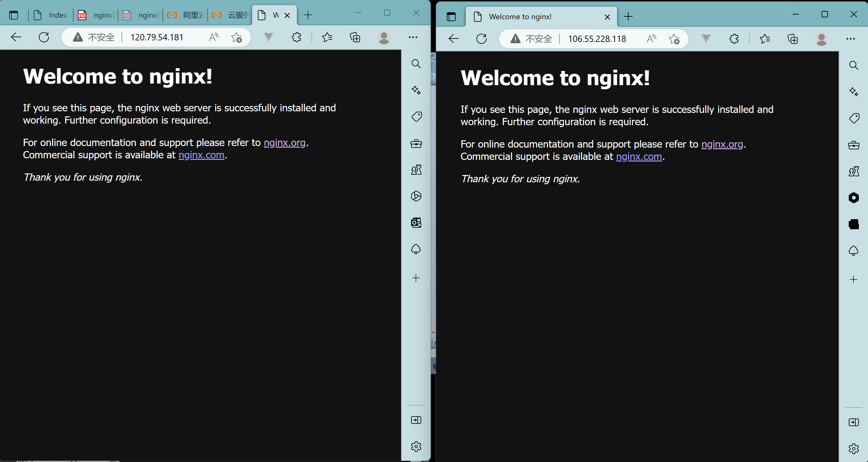Follow nginx.com link on 106.55.228.118 page
Screen dimensions: 868x462
(639, 157)
